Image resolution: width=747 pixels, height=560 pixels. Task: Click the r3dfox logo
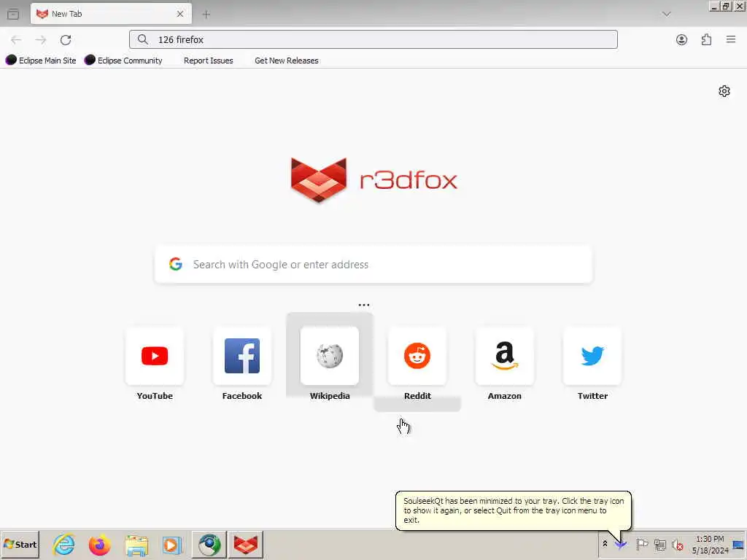click(373, 180)
